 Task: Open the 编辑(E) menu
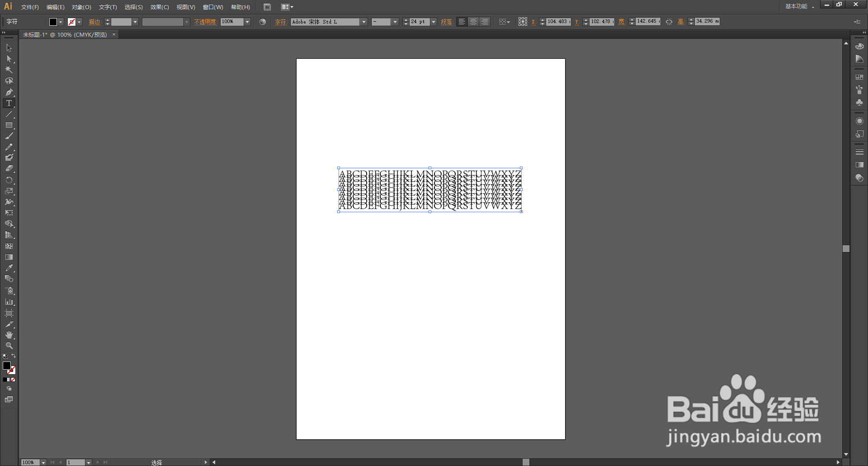point(55,7)
